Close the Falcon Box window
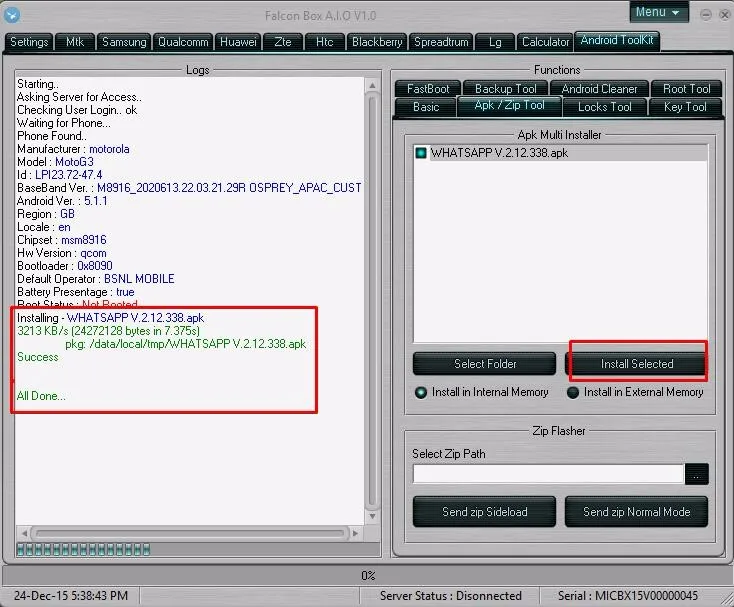This screenshot has width=734, height=607. click(x=725, y=15)
